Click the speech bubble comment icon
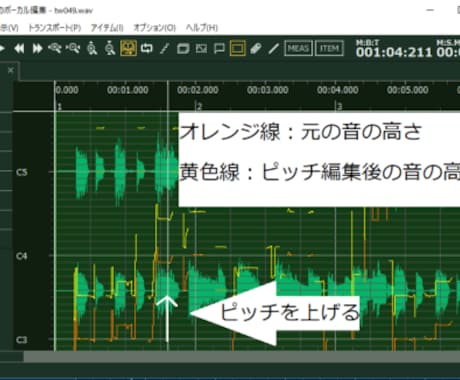460x380 pixels. tap(219, 49)
